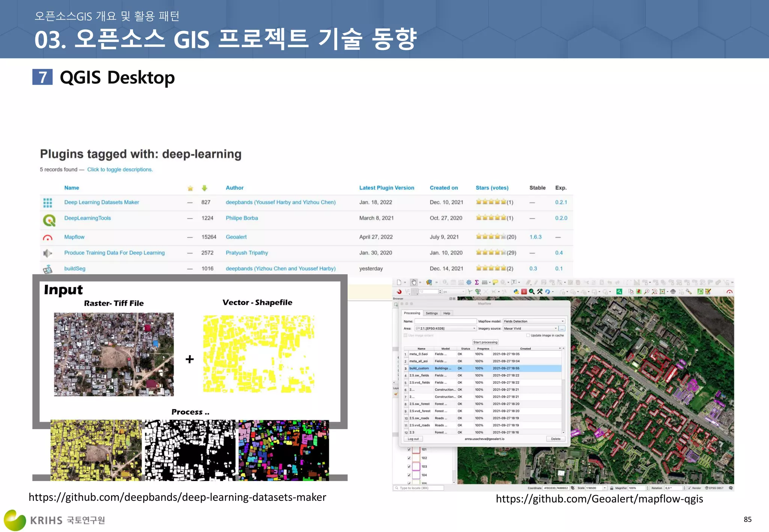Click the scale lock padlock icon
Screen dimensions: 769x532
coord(612,488)
